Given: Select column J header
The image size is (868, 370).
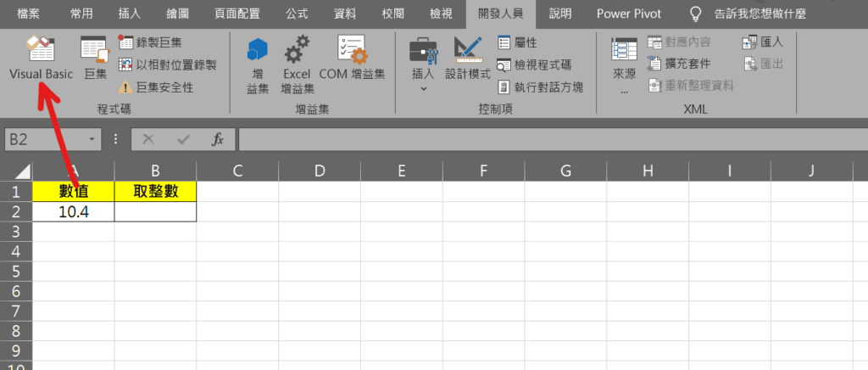Looking at the screenshot, I should tap(811, 171).
